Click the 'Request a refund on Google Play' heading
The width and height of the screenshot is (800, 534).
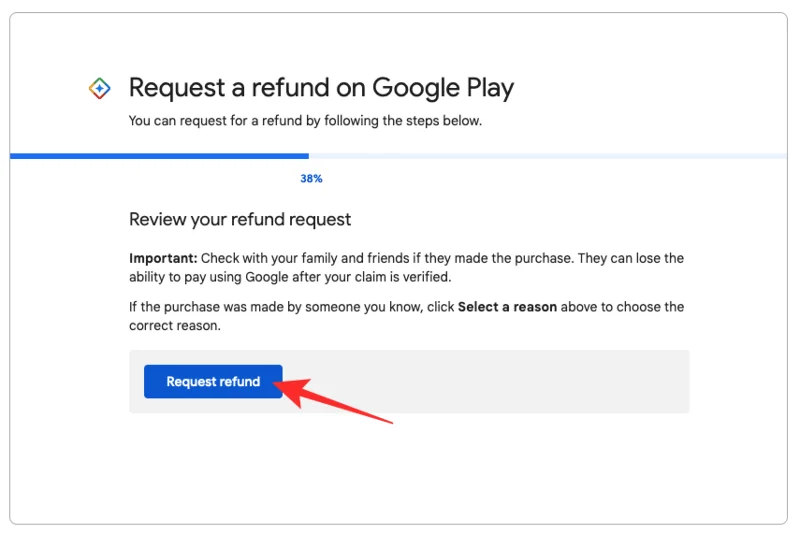pyautogui.click(x=321, y=88)
